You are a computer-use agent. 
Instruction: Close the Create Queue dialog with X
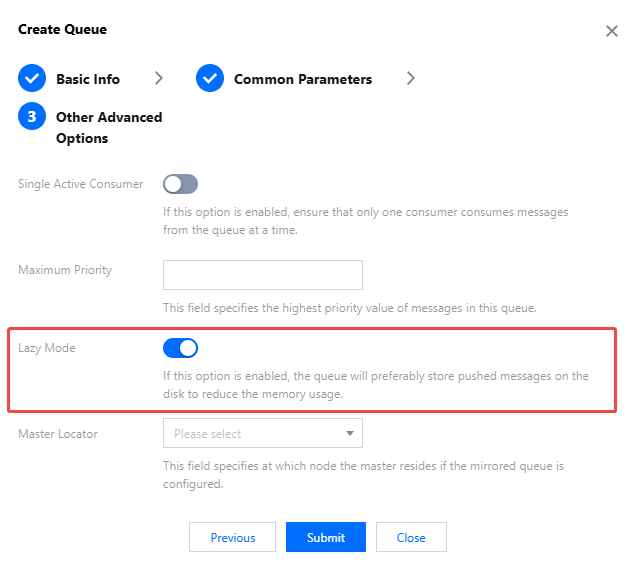click(611, 31)
